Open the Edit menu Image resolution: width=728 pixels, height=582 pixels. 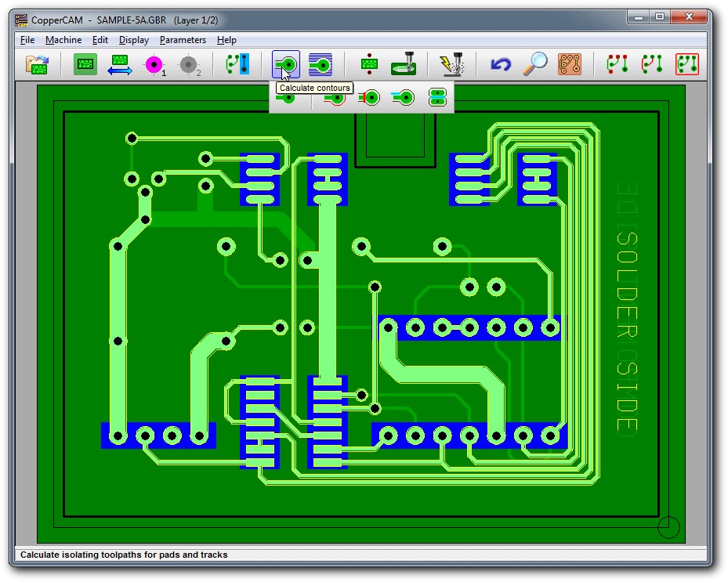pyautogui.click(x=100, y=40)
